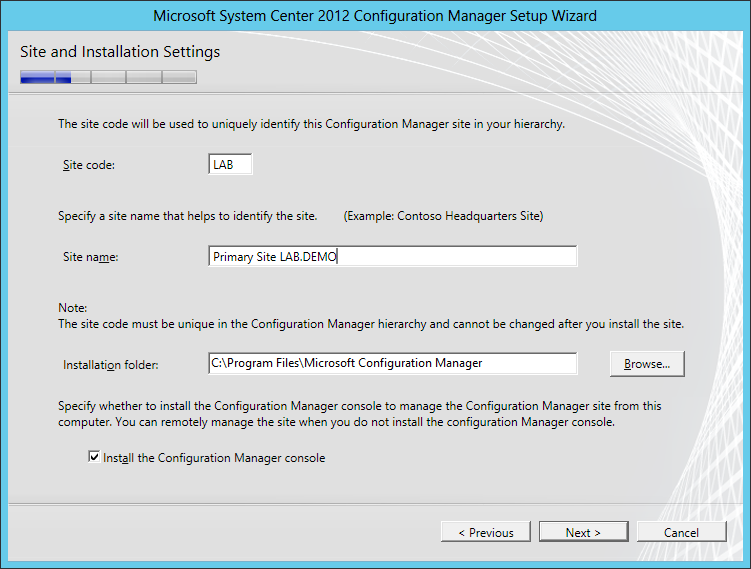The image size is (751, 569).
Task: Cancel the setup wizard
Action: point(681,532)
